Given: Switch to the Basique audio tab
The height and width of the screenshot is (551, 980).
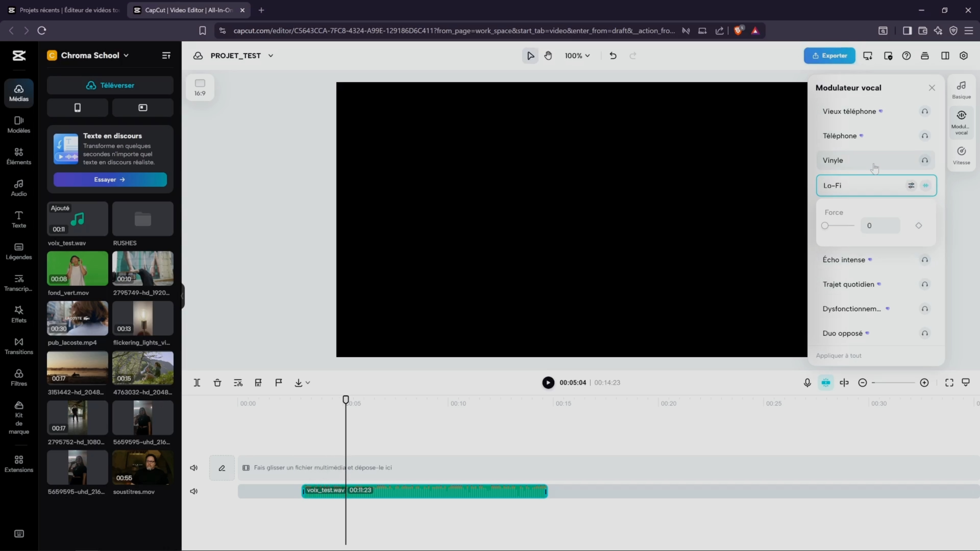Looking at the screenshot, I should (961, 90).
